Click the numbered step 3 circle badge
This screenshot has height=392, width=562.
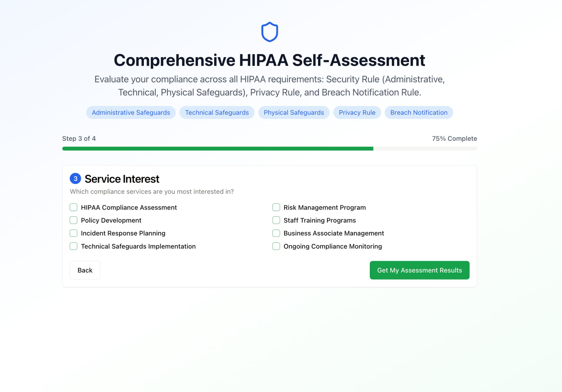75,178
